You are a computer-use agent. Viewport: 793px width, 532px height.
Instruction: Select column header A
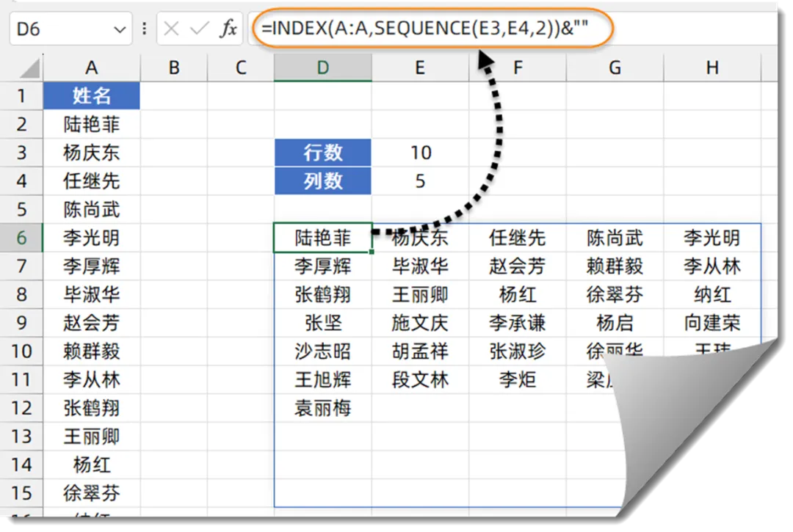coord(91,67)
